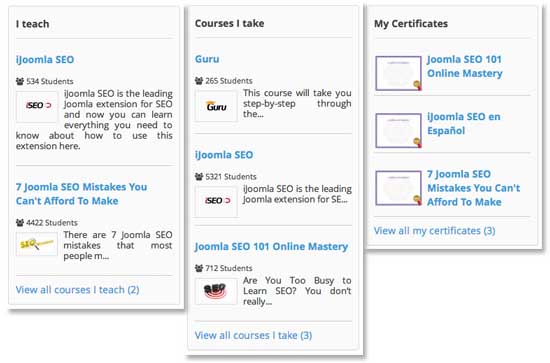Click the iSEO thumbnail in Courses I take
550x363 pixels.
[216, 201]
